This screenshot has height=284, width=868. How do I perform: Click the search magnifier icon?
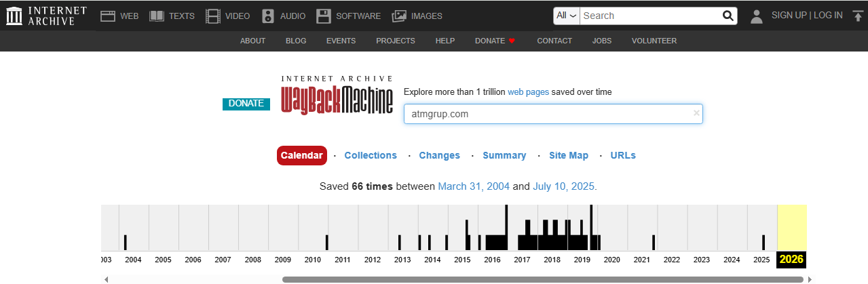click(x=728, y=16)
